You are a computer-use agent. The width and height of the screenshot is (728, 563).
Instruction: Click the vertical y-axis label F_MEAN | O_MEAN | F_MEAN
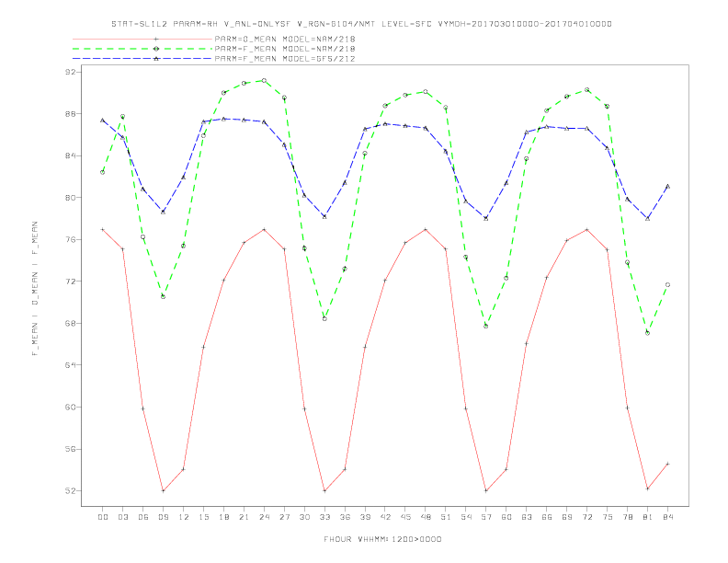point(35,289)
